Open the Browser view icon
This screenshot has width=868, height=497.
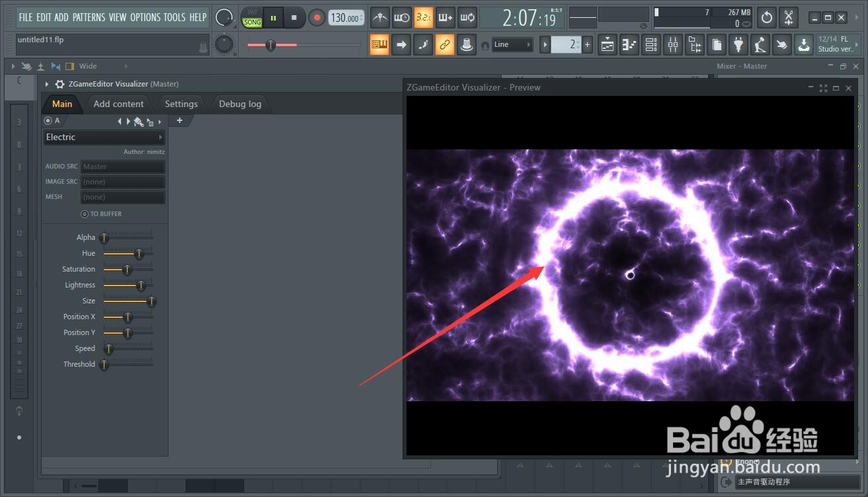[x=695, y=45]
